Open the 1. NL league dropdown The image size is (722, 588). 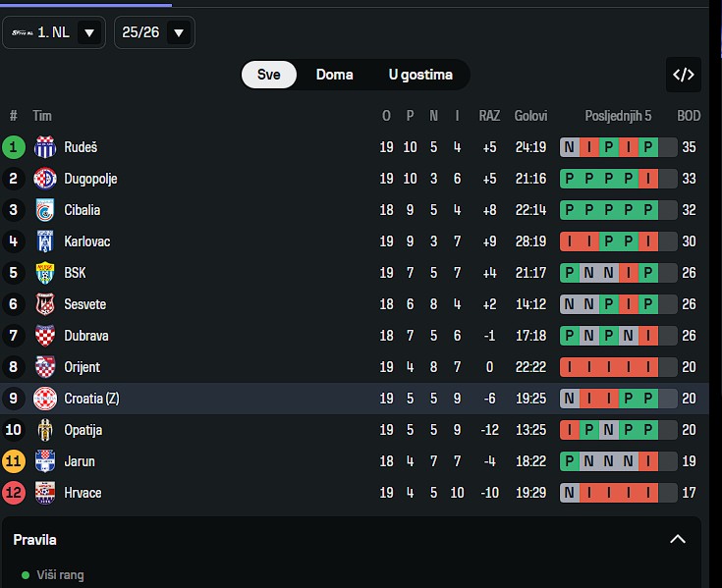click(x=55, y=32)
